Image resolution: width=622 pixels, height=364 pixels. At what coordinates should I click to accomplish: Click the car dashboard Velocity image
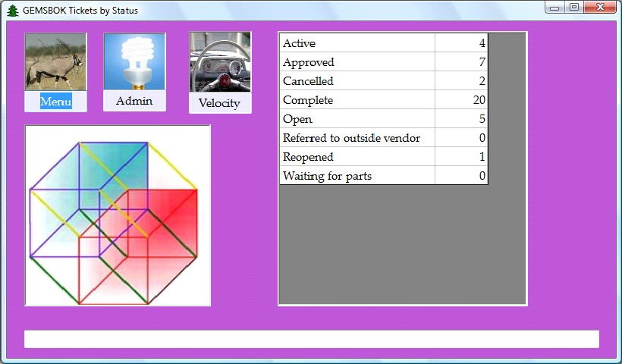click(220, 62)
